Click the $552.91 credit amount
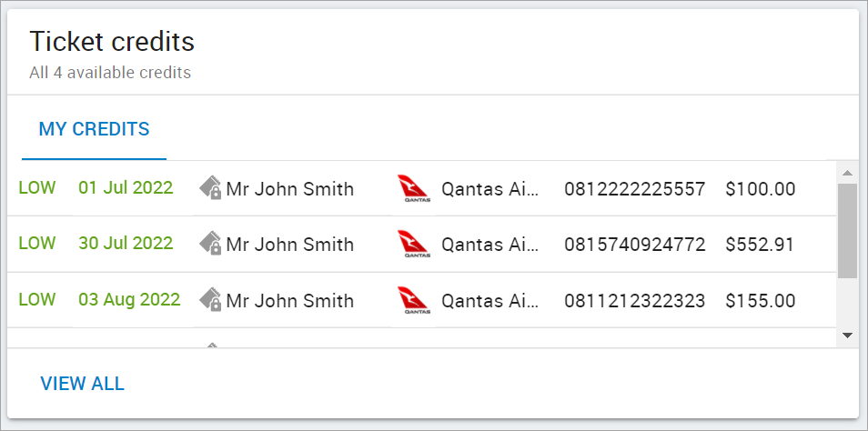This screenshot has width=868, height=431. (x=760, y=245)
